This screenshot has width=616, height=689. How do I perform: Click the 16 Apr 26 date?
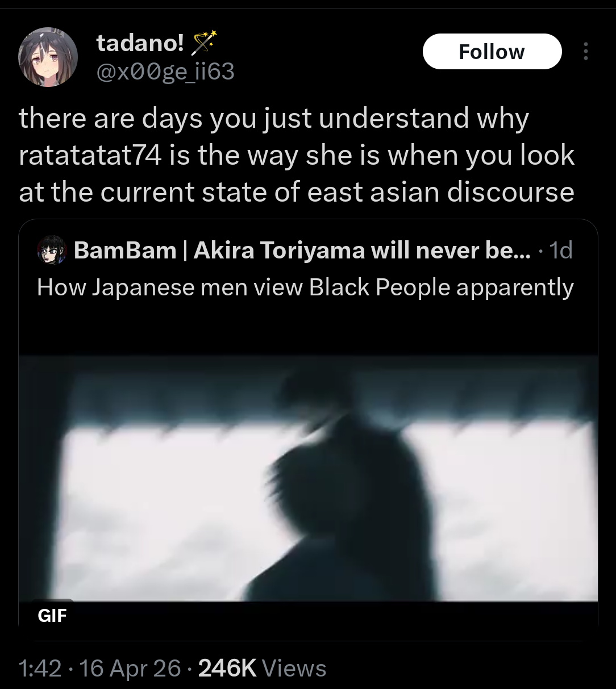pos(131,668)
